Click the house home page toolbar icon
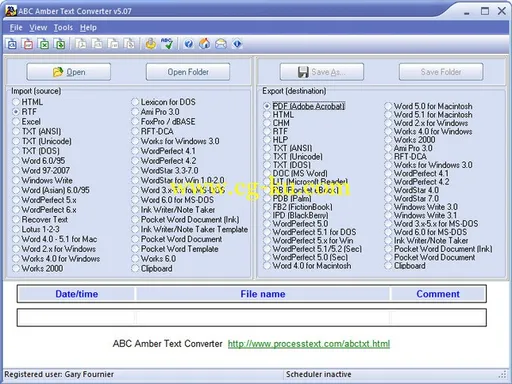 coord(205,44)
